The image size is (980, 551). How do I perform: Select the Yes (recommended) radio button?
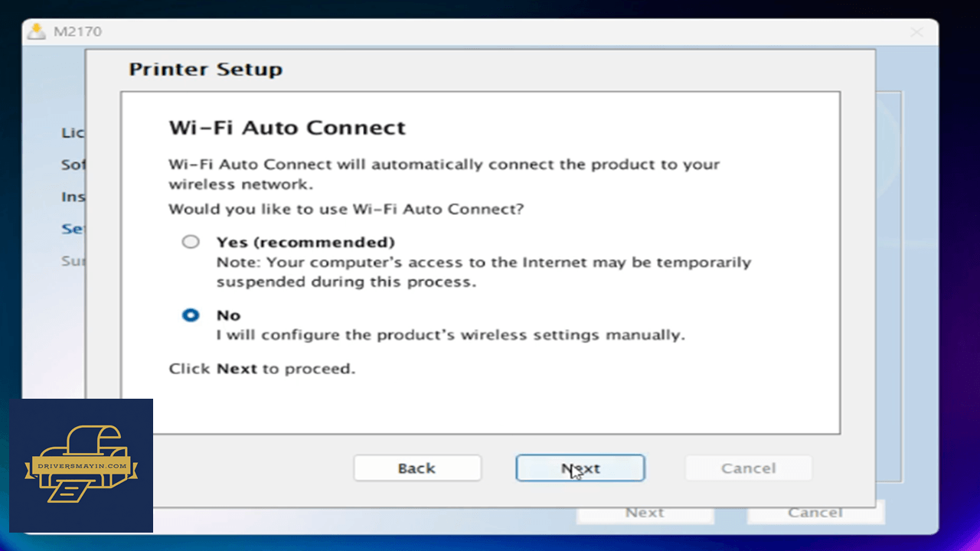point(190,242)
